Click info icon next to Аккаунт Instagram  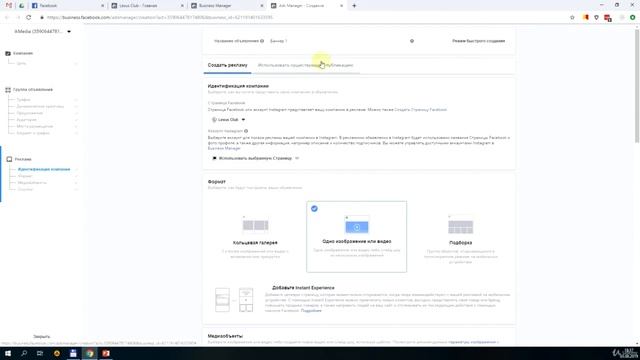246,131
